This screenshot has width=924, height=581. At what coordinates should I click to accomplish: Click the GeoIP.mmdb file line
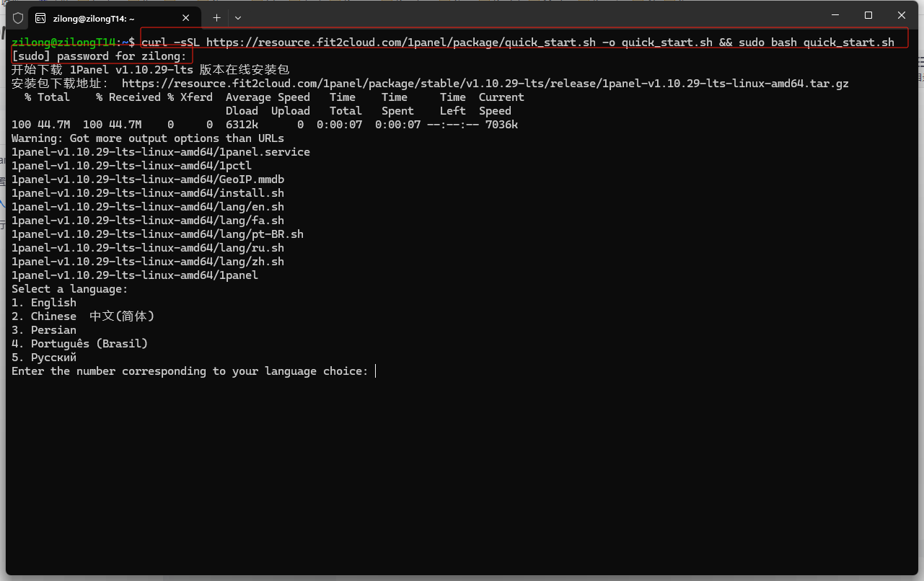pos(148,179)
